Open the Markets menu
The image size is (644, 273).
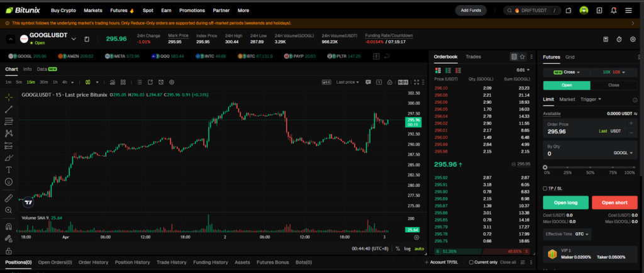(x=93, y=10)
